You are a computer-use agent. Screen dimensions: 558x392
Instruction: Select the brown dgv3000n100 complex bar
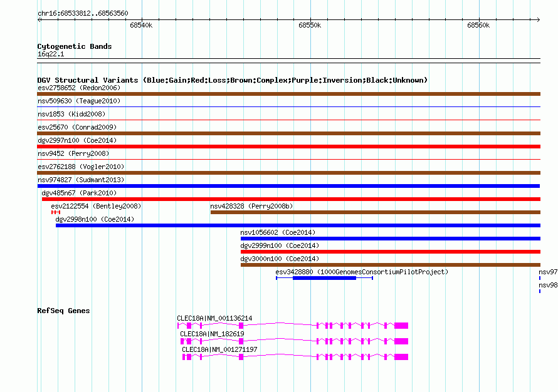[391, 265]
